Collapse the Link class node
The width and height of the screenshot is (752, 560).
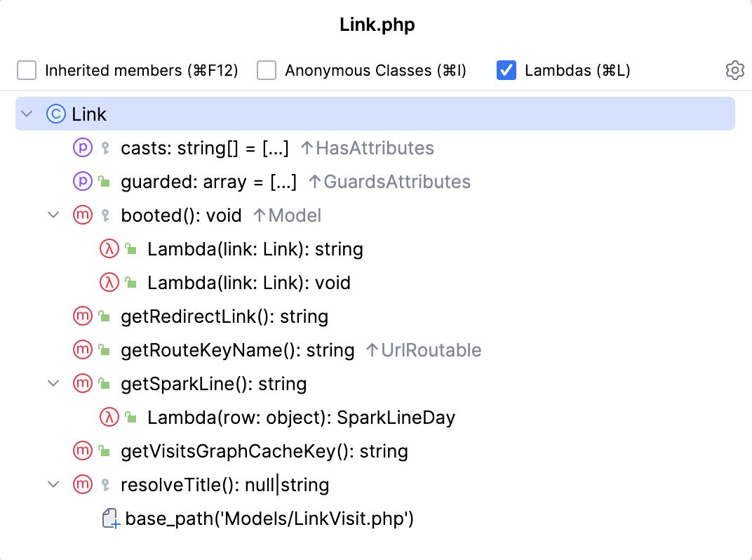[27, 114]
